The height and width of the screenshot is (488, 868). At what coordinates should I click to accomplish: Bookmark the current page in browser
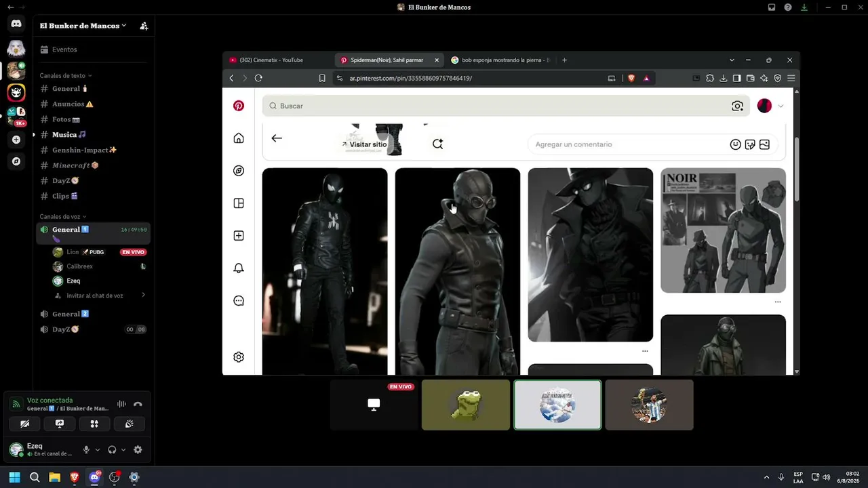[x=322, y=78]
